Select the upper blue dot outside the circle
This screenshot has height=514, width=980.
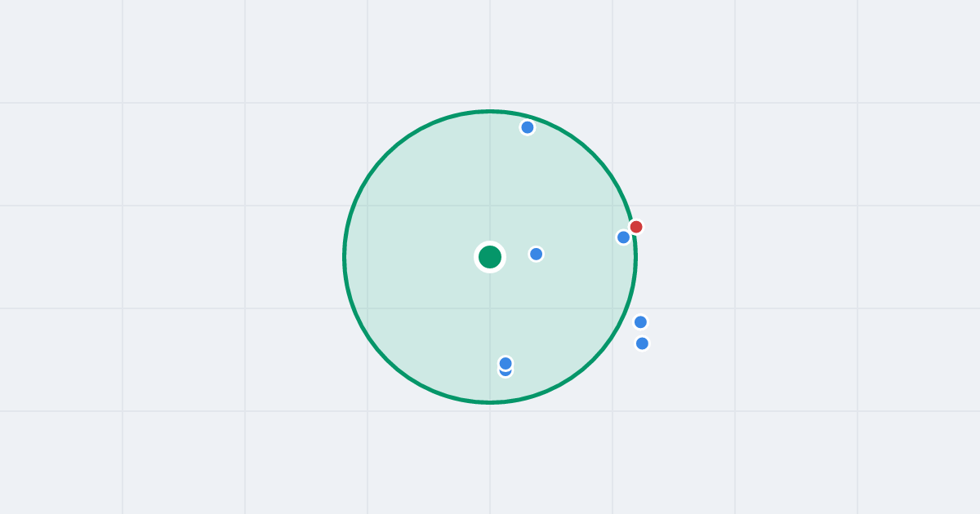(640, 322)
